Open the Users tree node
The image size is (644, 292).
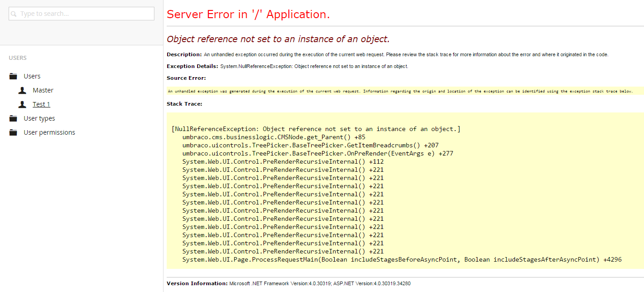coord(32,76)
